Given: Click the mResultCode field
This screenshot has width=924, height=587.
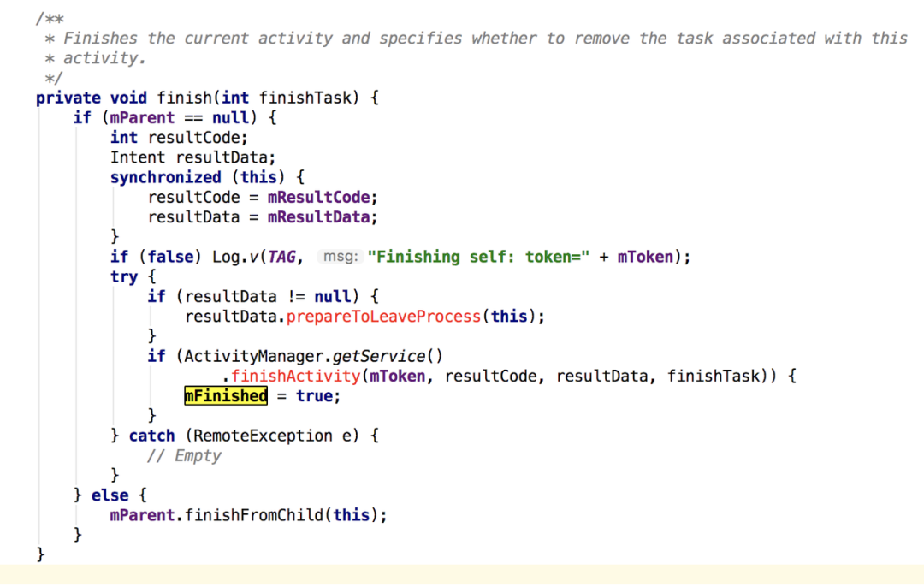Looking at the screenshot, I should [x=318, y=198].
